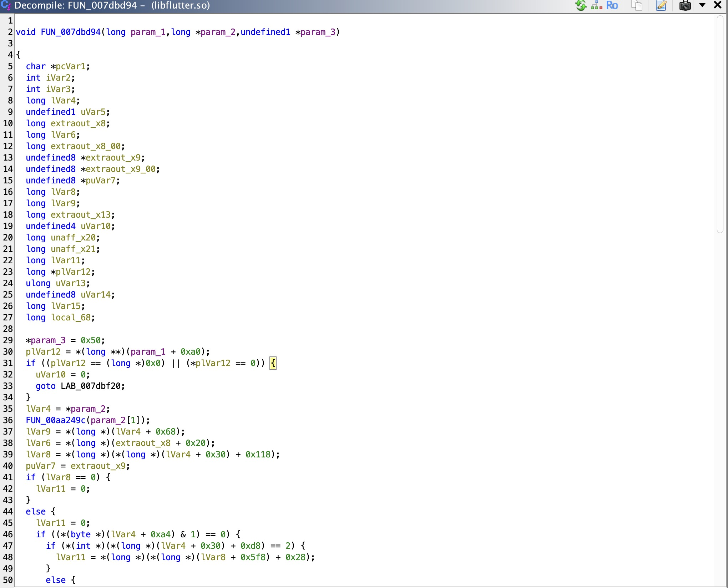Close the Decompile panel with the X
Image resolution: width=728 pixels, height=588 pixels.
(x=717, y=5)
